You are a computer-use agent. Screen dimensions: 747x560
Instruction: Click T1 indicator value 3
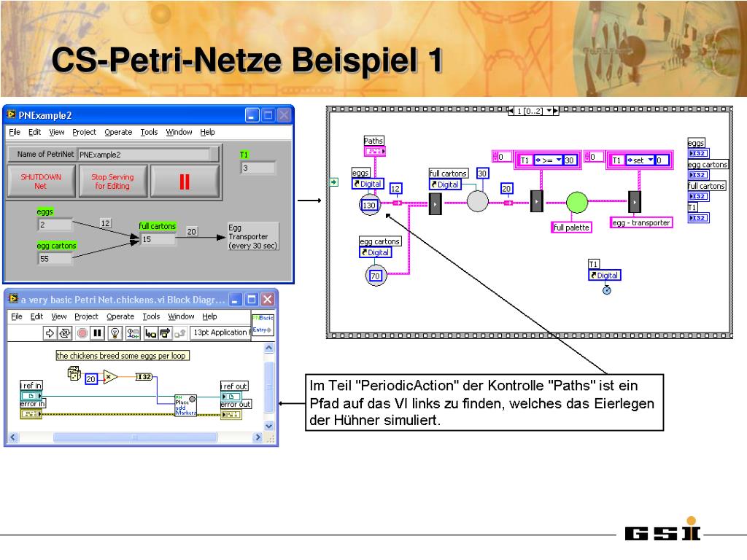(x=258, y=168)
